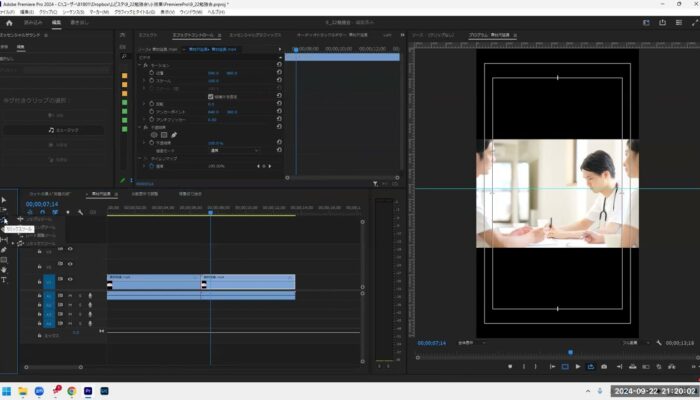
Task: Open timeline display settings wrench
Action: point(80,212)
